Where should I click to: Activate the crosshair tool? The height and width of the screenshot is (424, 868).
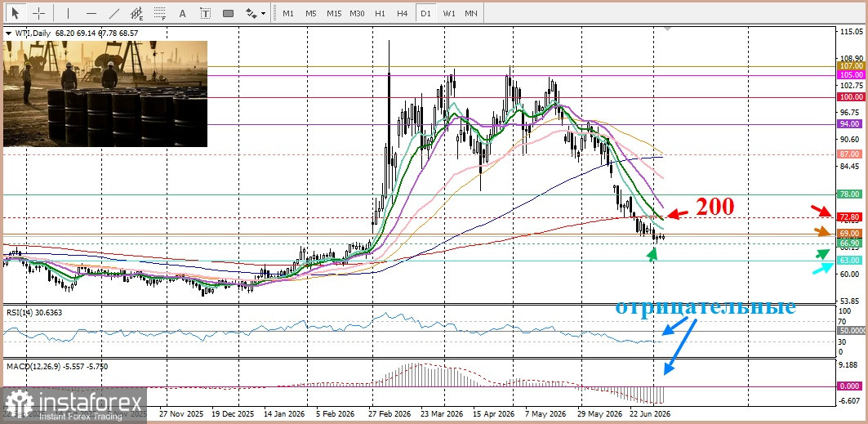(38, 13)
